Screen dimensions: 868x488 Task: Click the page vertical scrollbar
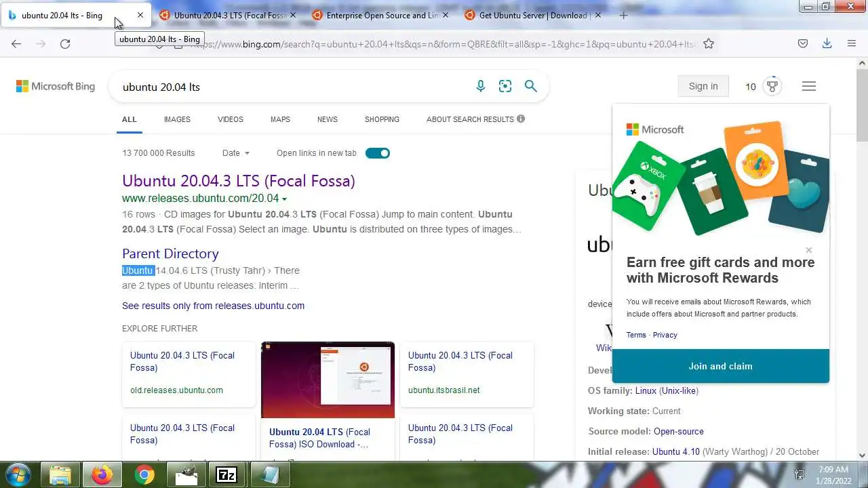point(862,105)
